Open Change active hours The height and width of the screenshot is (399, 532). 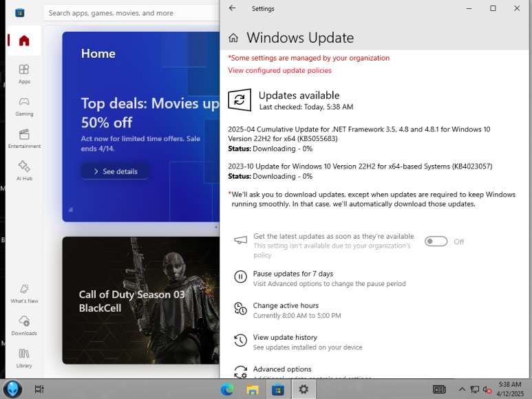286,305
